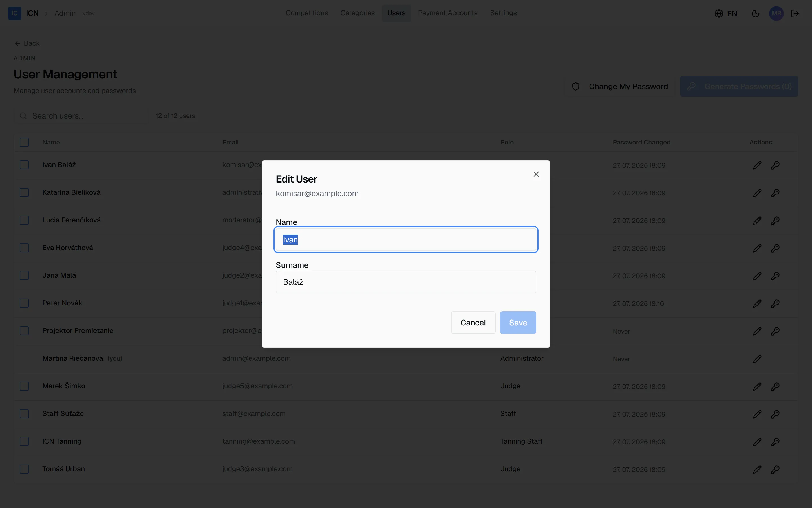Click the logout icon in header
Screen dimensions: 812x508
point(795,14)
